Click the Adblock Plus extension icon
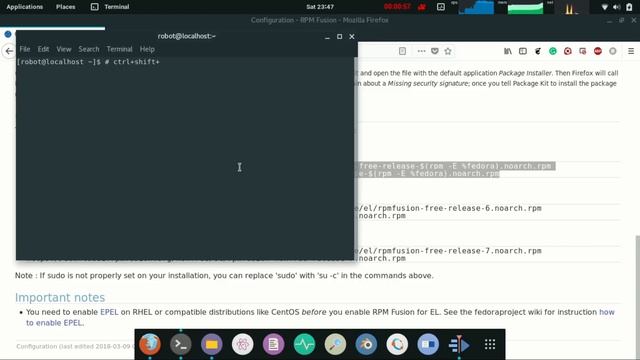 (x=598, y=51)
